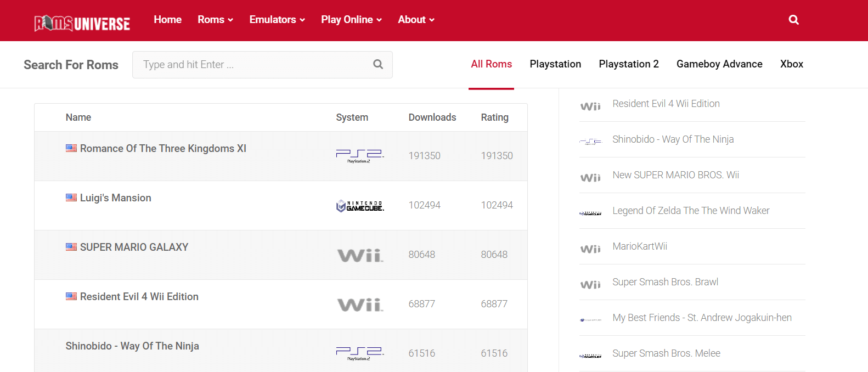Open the Play Online dropdown

point(351,20)
